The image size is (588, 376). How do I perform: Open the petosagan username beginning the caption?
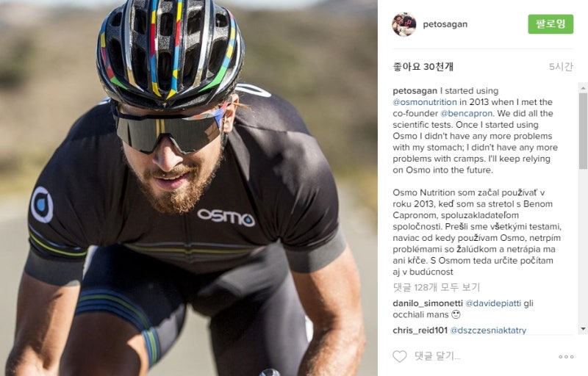415,90
